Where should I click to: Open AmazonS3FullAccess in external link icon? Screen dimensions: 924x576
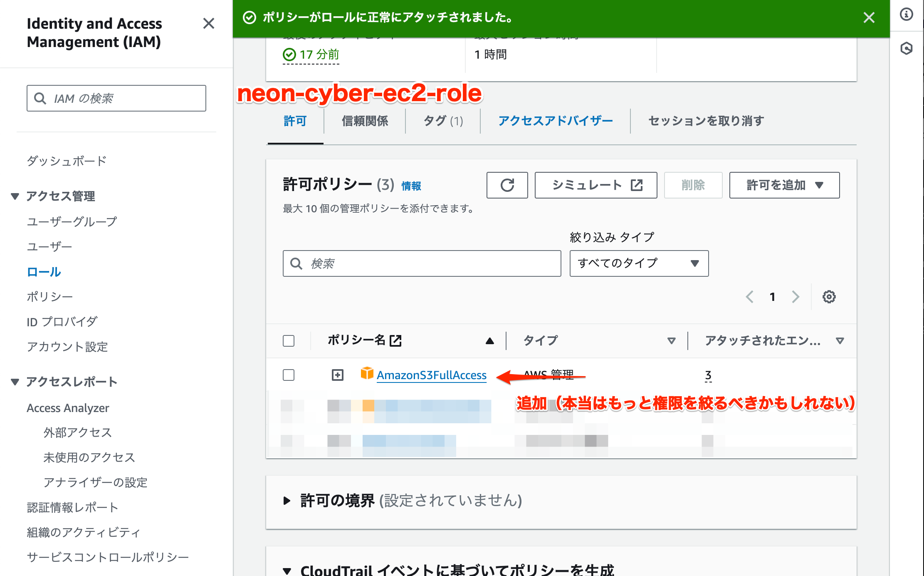(396, 340)
